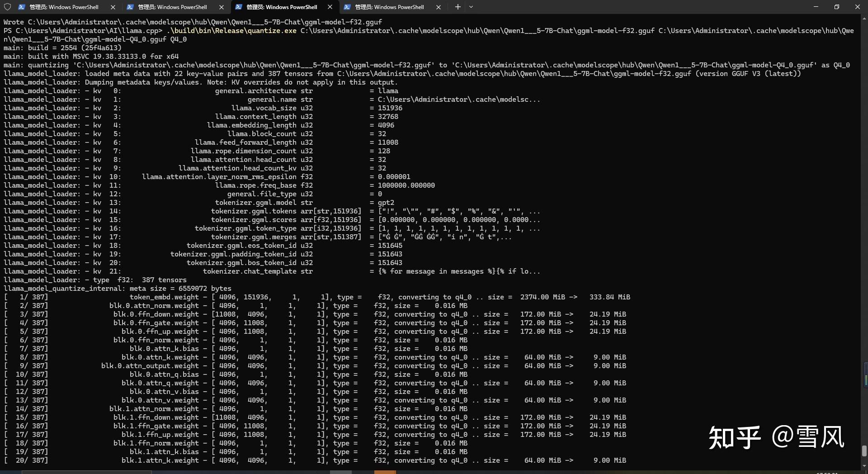Close the second PowerShell tab
The height and width of the screenshot is (474, 868).
(x=222, y=7)
